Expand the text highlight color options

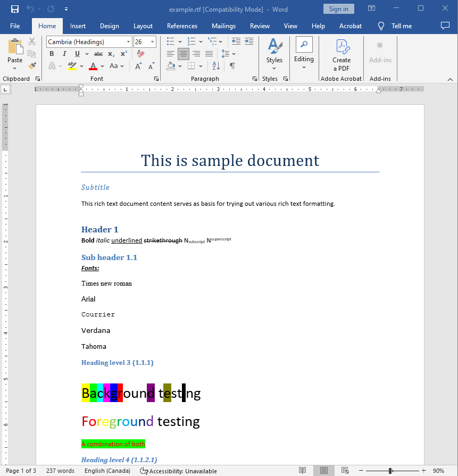click(81, 66)
